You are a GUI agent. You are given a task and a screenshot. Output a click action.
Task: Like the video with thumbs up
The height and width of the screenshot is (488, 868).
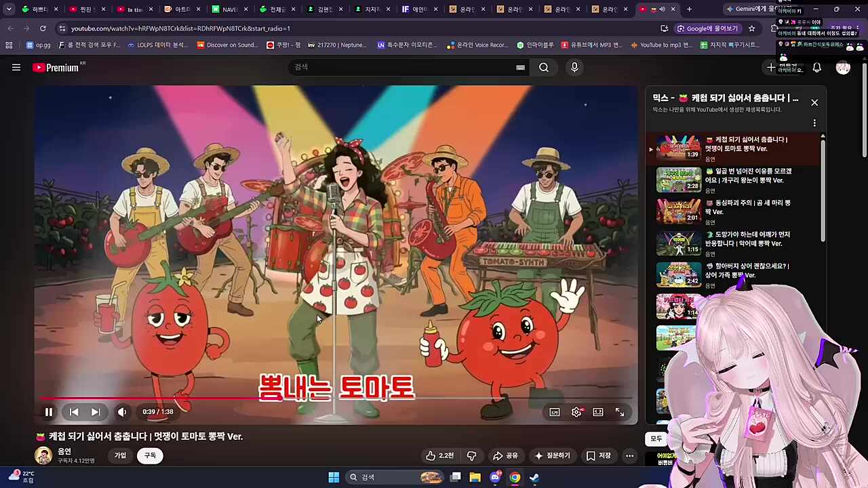(439, 455)
